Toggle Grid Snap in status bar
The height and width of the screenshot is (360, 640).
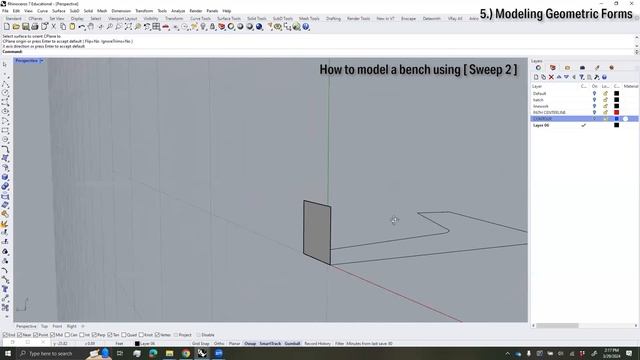200,344
